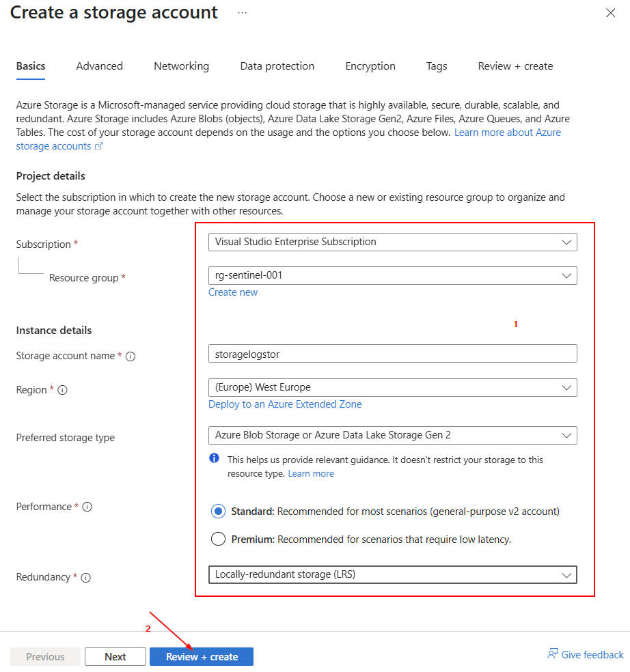The image size is (630, 672).
Task: Click the Create new resource group link
Action: point(233,292)
